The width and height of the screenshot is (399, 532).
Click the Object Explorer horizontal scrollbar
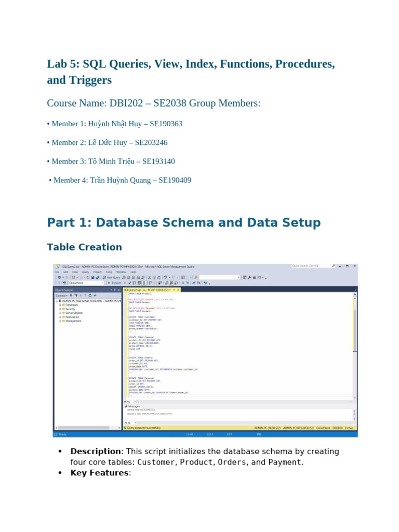[x=87, y=428]
